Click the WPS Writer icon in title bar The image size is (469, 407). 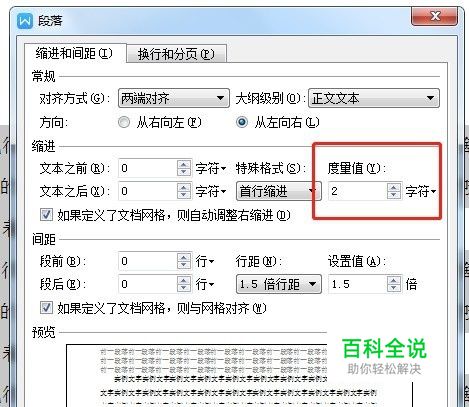(25, 21)
